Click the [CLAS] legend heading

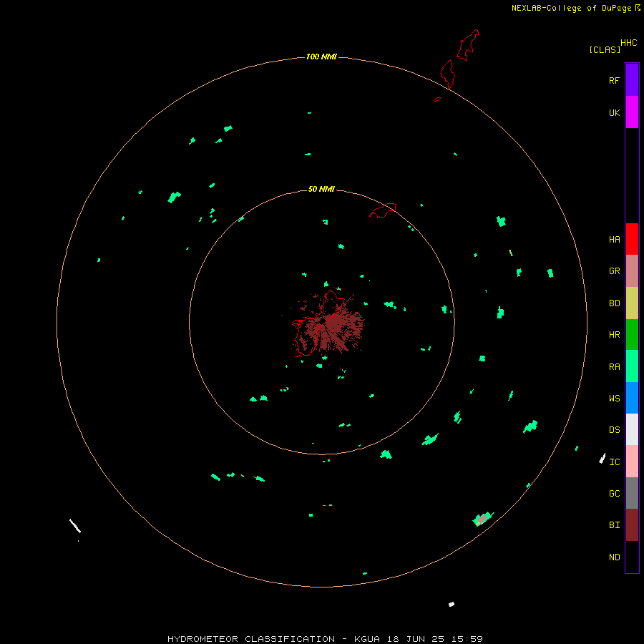click(605, 49)
